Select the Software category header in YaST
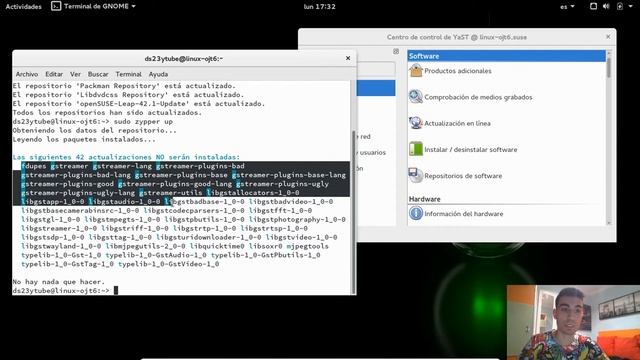This screenshot has height=360, width=640. [x=507, y=56]
